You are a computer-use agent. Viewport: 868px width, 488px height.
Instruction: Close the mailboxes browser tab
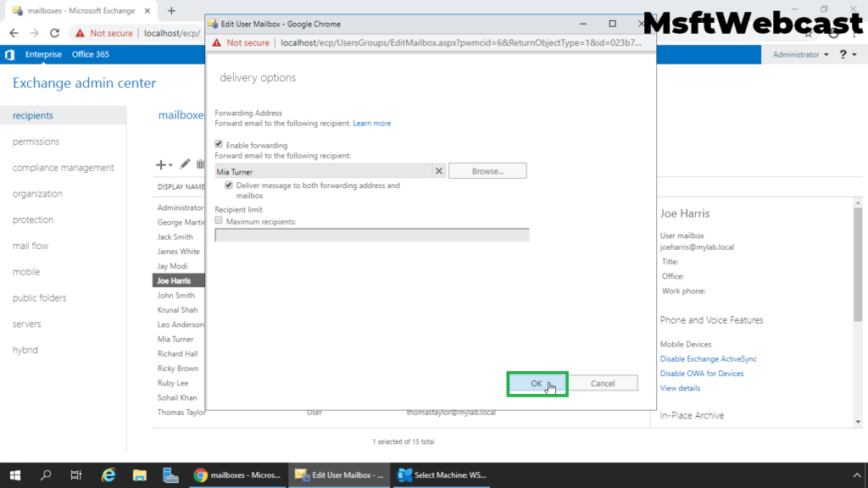tap(147, 10)
